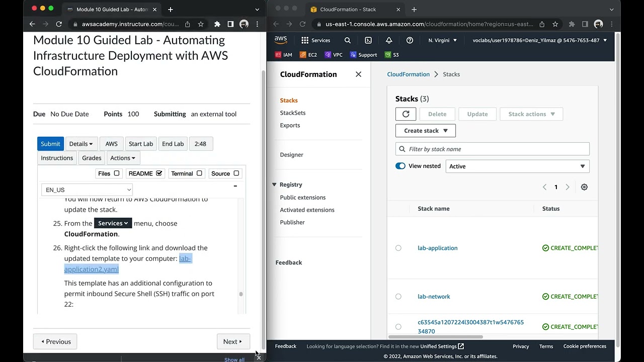Image resolution: width=644 pixels, height=362 pixels.
Task: Open AWS console search magnifier
Action: pos(348,40)
